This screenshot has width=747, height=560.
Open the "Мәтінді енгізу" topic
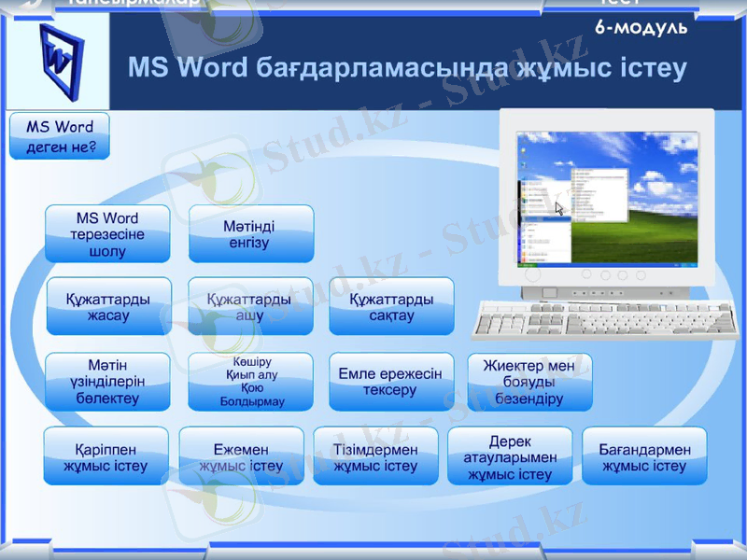click(250, 235)
